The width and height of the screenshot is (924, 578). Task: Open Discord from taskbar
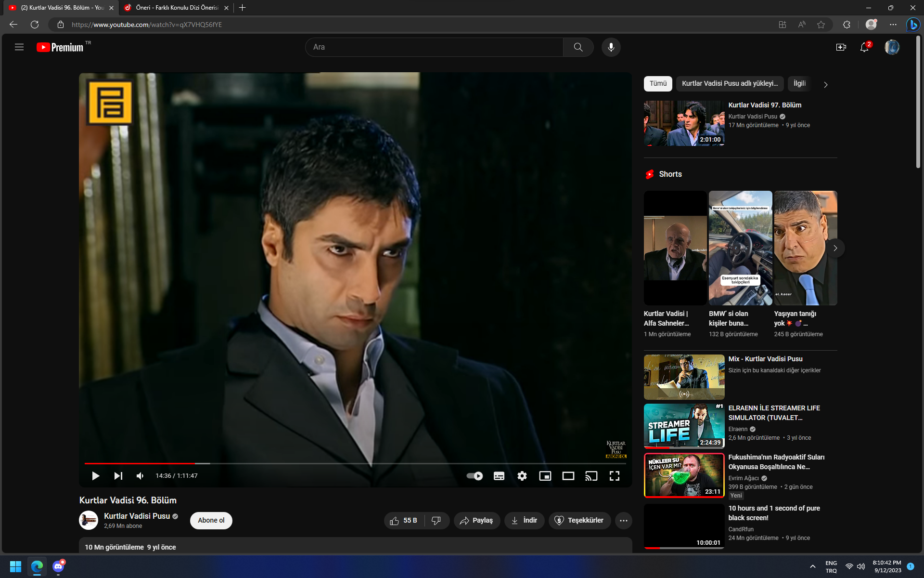pos(58,566)
